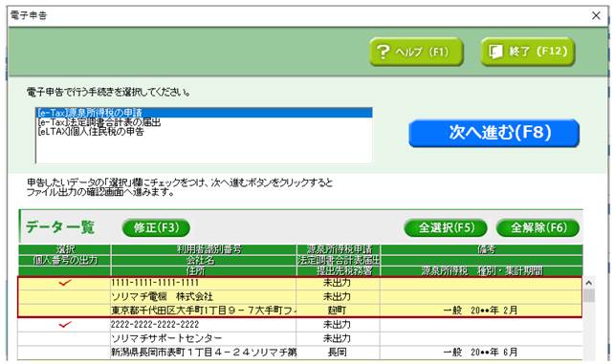Close the 電子申告 window with X
This screenshot has width=614, height=364.
pos(596,15)
